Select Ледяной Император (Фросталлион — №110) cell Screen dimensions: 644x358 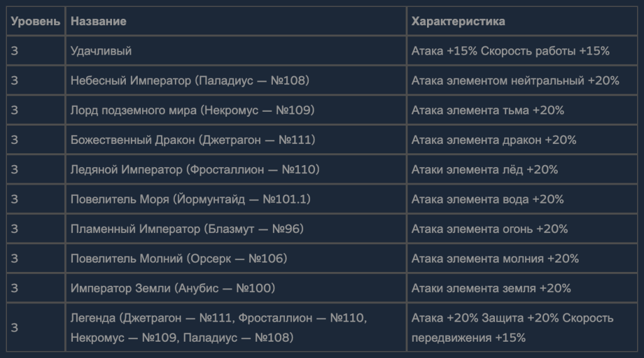click(236, 170)
